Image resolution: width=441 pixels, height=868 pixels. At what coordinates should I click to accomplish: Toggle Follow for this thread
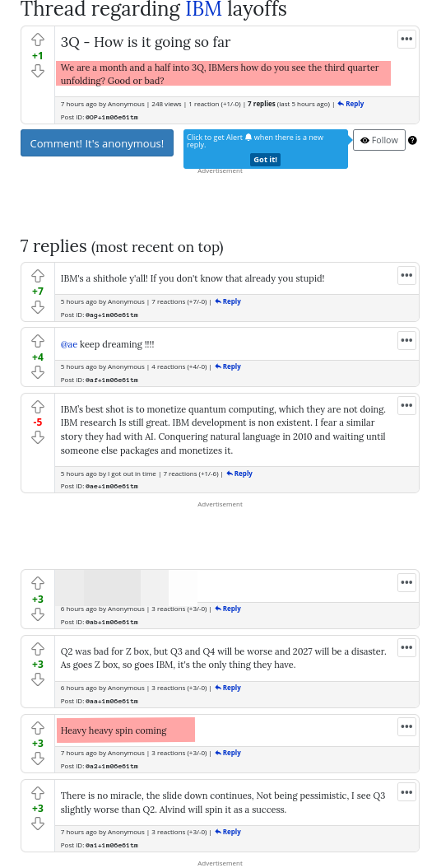pyautogui.click(x=379, y=140)
